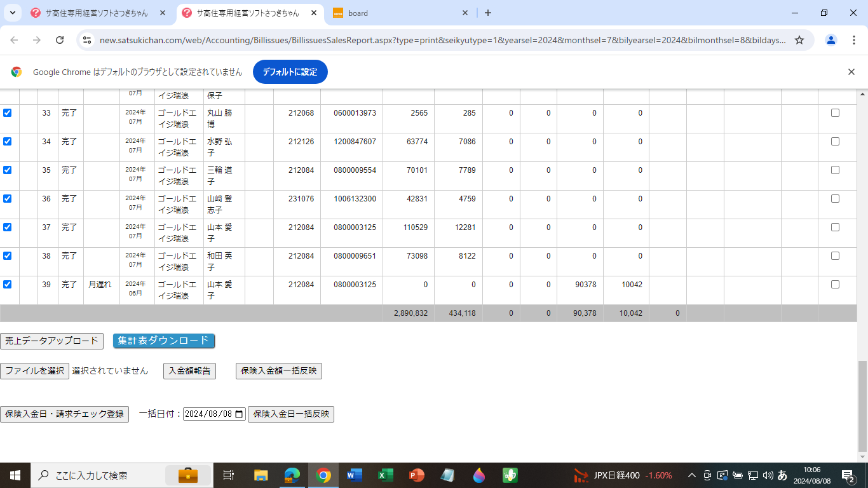Launch PowerPoint from the taskbar
The width and height of the screenshot is (868, 488).
tap(416, 475)
